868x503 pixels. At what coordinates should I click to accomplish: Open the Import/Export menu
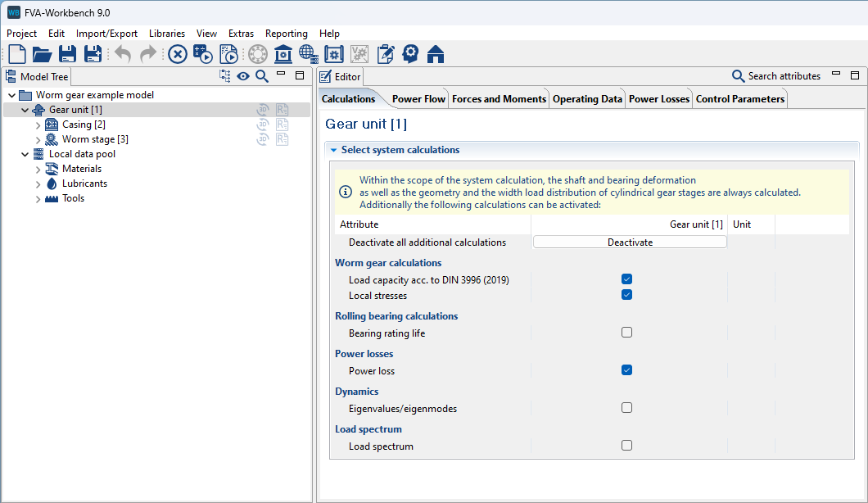[107, 34]
